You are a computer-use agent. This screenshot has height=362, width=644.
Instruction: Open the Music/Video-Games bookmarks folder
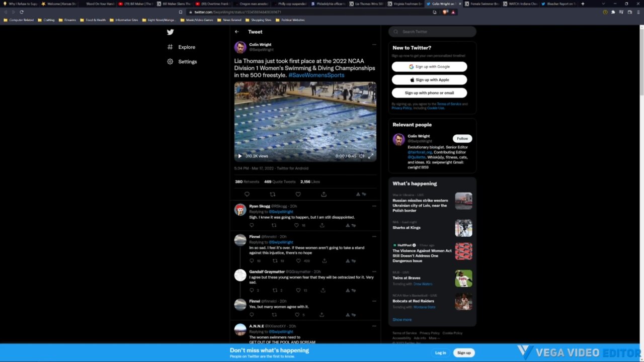coord(197,20)
